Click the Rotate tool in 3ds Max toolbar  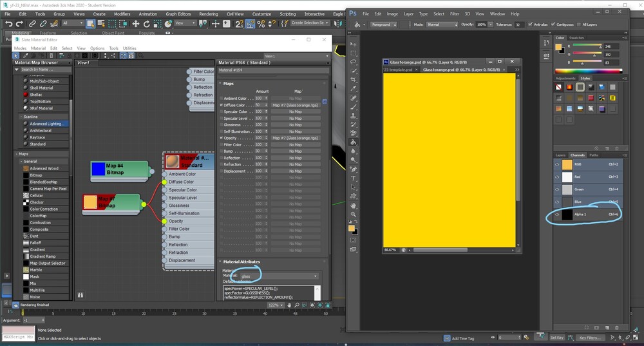click(146, 24)
